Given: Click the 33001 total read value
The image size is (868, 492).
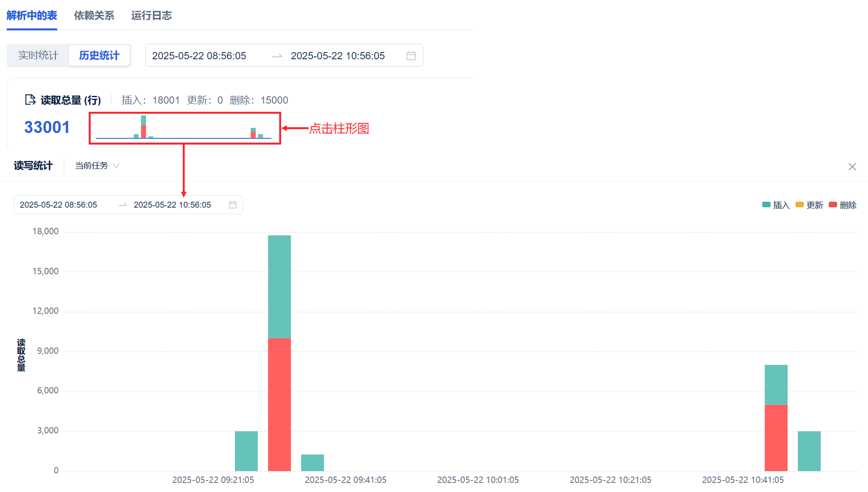Looking at the screenshot, I should 47,127.
